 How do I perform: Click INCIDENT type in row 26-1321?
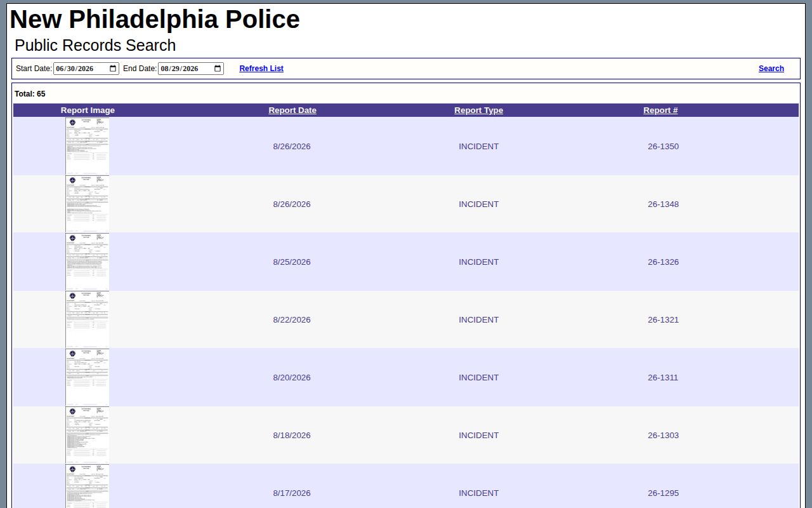[479, 320]
